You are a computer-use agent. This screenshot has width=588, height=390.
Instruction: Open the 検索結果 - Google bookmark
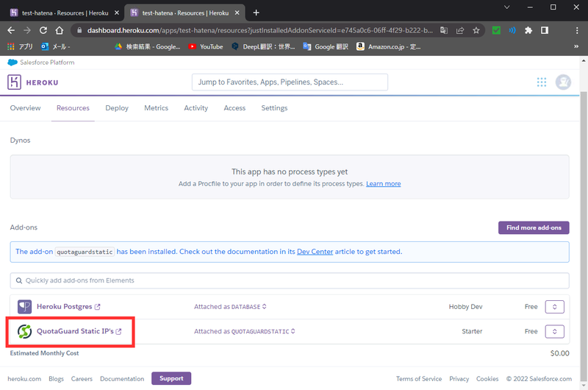pyautogui.click(x=148, y=46)
